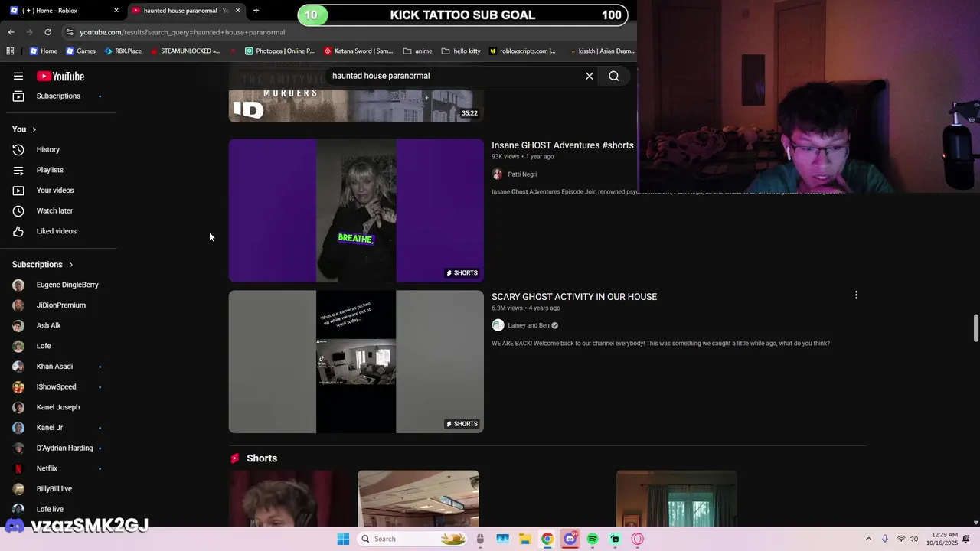Visit Lainey and Ben channel

click(x=528, y=325)
